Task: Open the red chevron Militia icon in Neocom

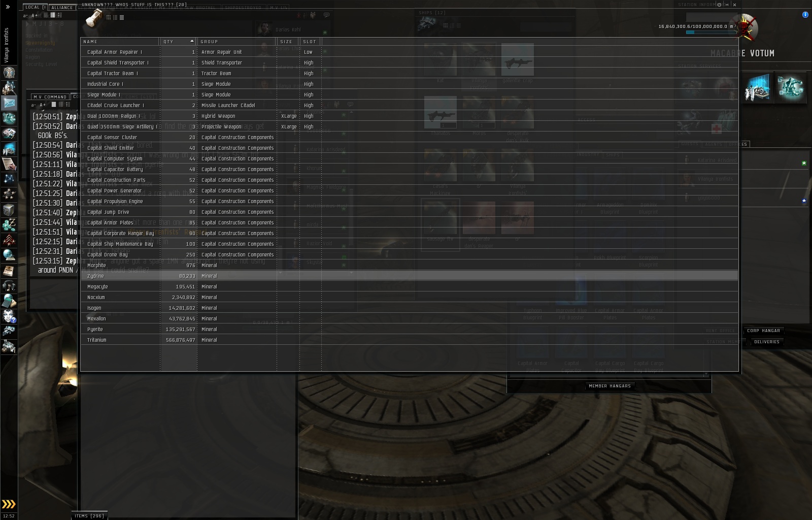Action: point(9,240)
